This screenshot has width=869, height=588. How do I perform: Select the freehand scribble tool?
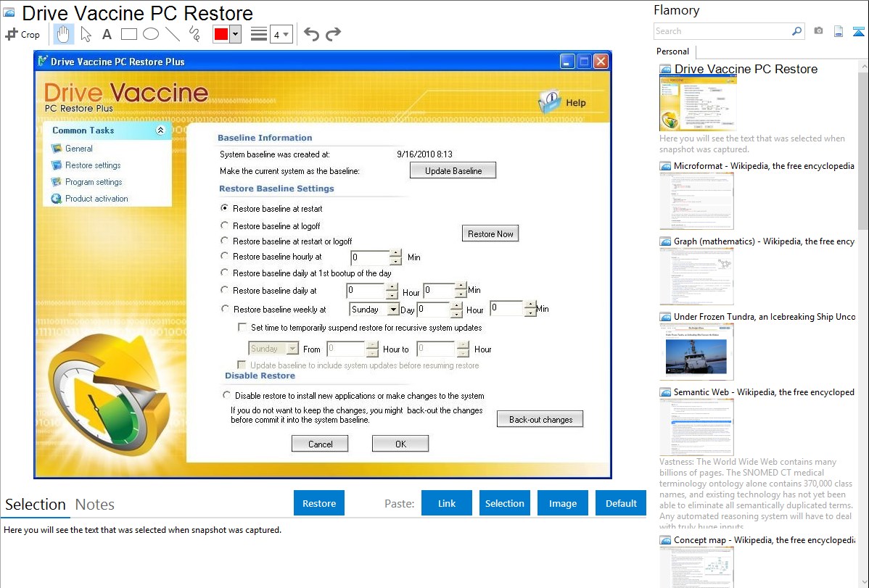[x=194, y=34]
